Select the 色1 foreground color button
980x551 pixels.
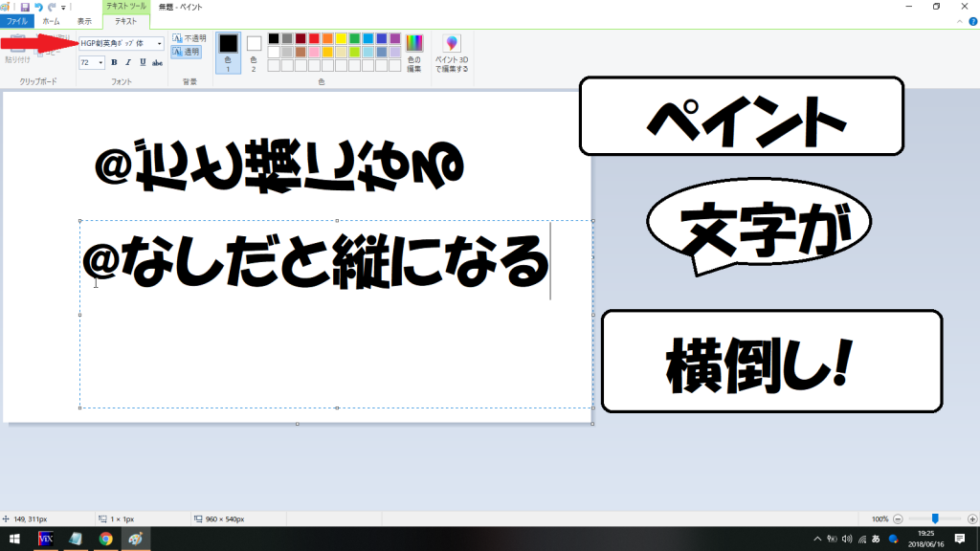(228, 51)
